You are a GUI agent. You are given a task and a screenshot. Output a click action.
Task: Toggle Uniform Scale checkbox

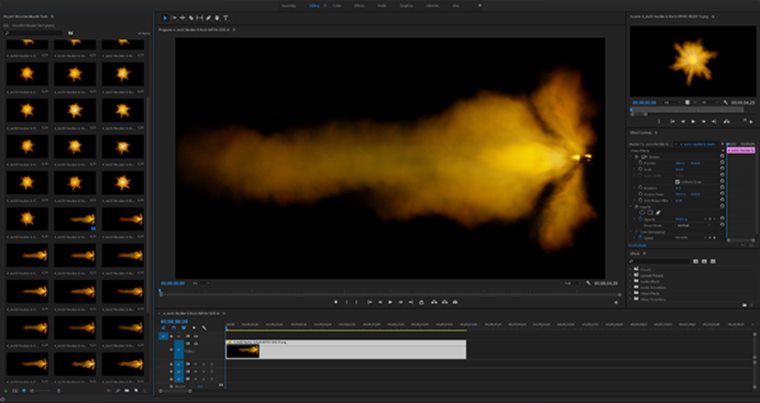[x=677, y=182]
